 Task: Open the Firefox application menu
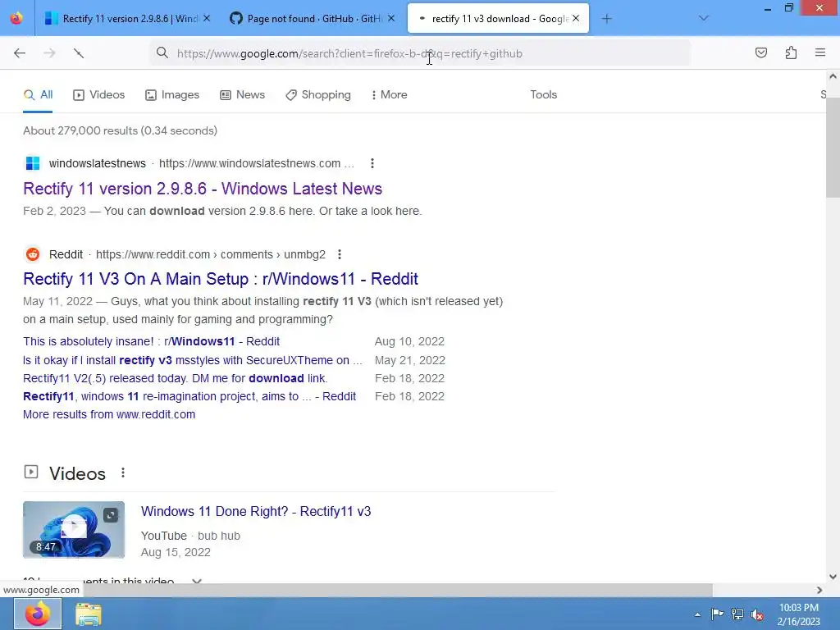pyautogui.click(x=820, y=52)
